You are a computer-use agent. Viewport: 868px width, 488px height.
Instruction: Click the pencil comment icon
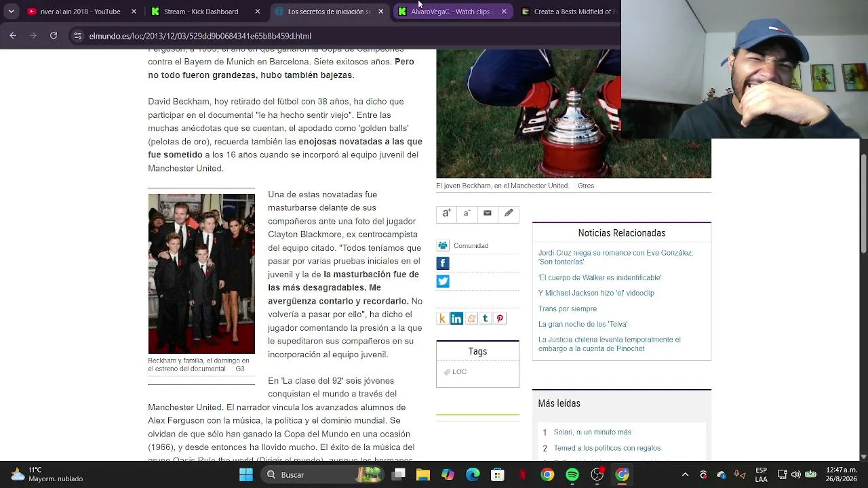pos(509,213)
